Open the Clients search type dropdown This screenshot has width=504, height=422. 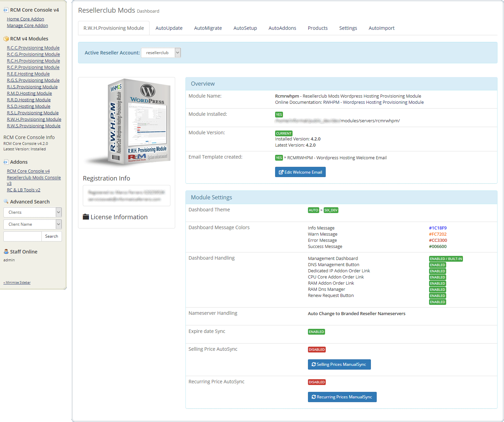33,212
